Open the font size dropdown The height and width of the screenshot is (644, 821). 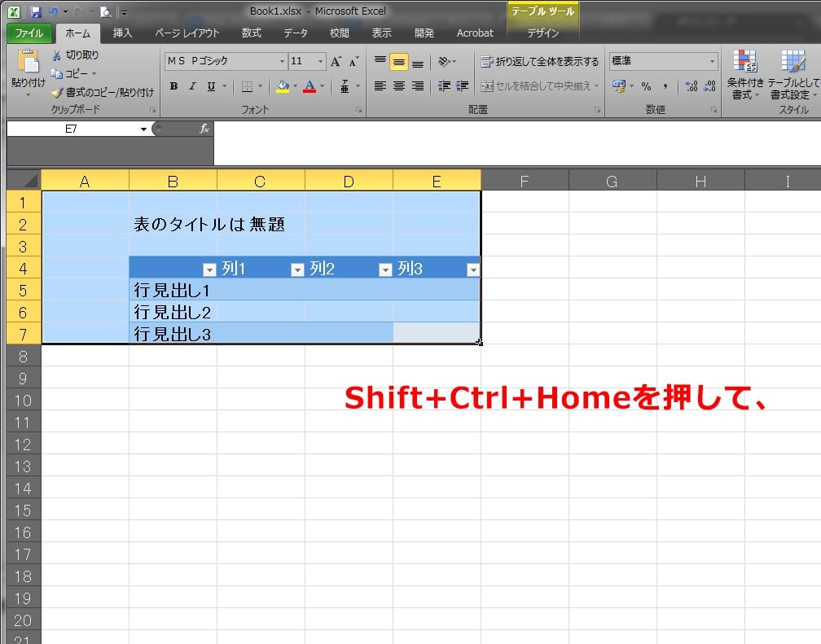pyautogui.click(x=320, y=60)
